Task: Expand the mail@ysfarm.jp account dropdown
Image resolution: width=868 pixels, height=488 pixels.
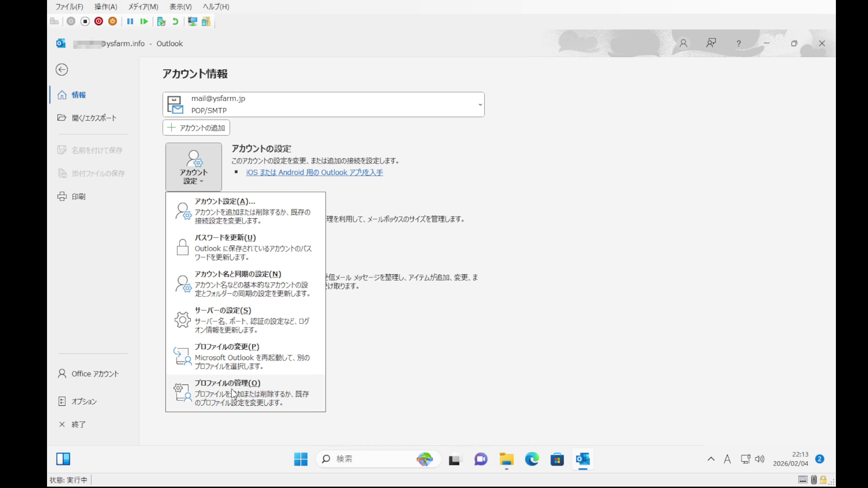Action: pos(480,105)
